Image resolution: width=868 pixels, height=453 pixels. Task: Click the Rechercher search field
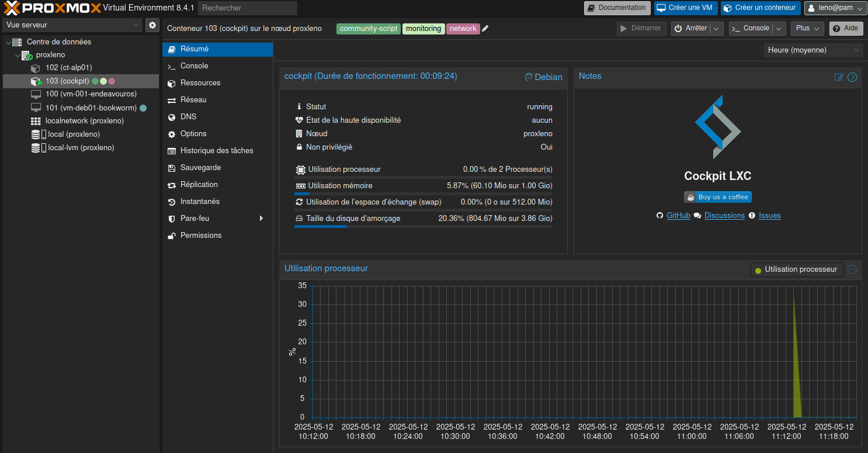click(x=247, y=8)
